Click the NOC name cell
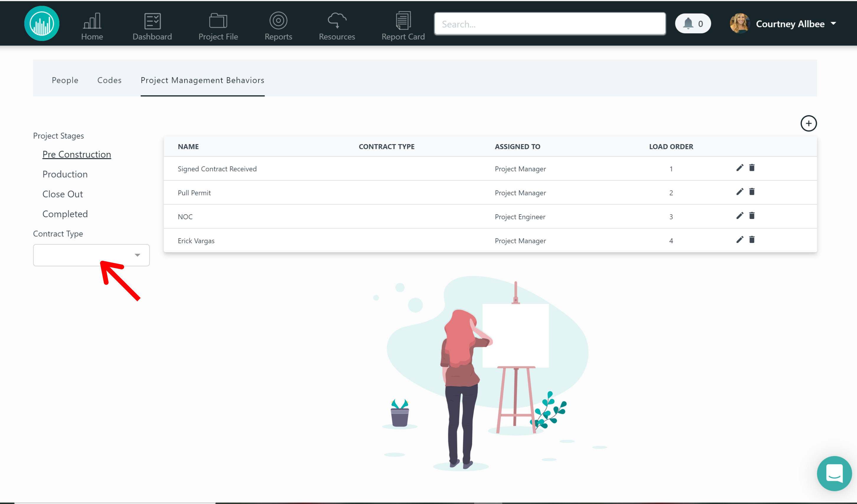Image resolution: width=857 pixels, height=504 pixels. click(185, 217)
